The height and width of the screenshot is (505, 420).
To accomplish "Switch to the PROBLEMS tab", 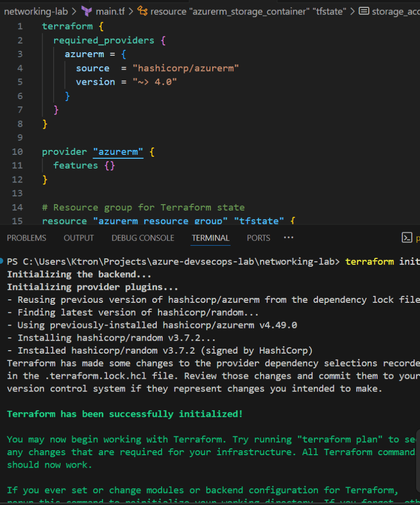I will click(27, 238).
